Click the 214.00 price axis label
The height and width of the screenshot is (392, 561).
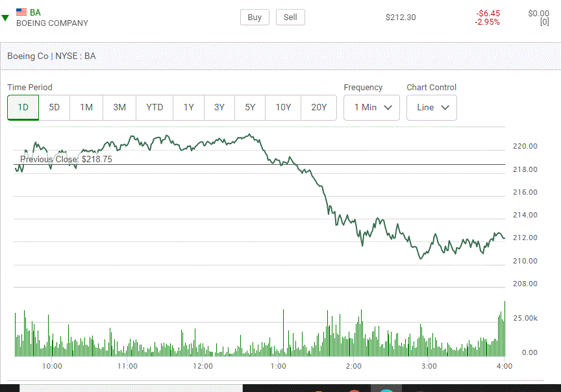(x=525, y=215)
